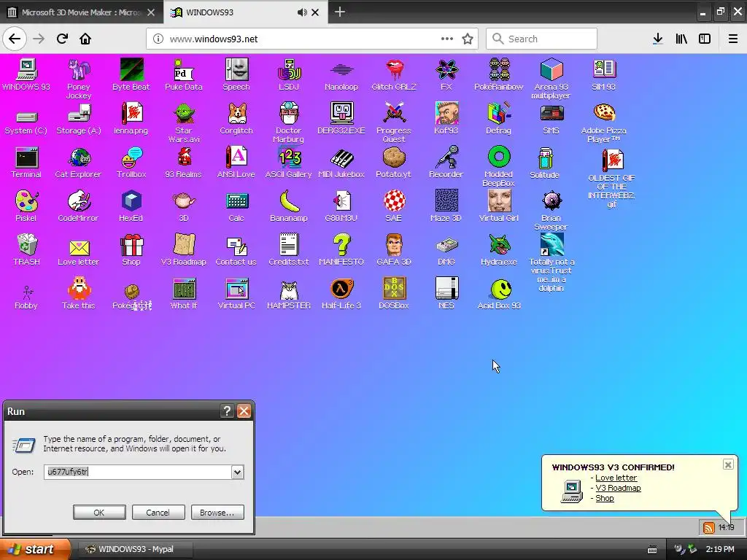Click OK in the Run dialog

(99, 513)
